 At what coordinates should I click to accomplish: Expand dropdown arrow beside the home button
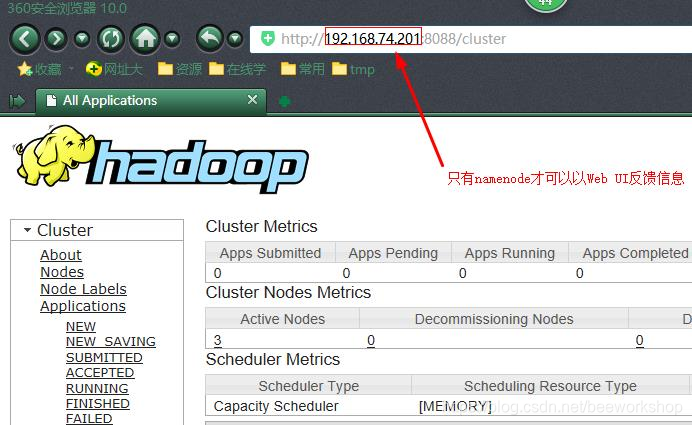pos(172,39)
